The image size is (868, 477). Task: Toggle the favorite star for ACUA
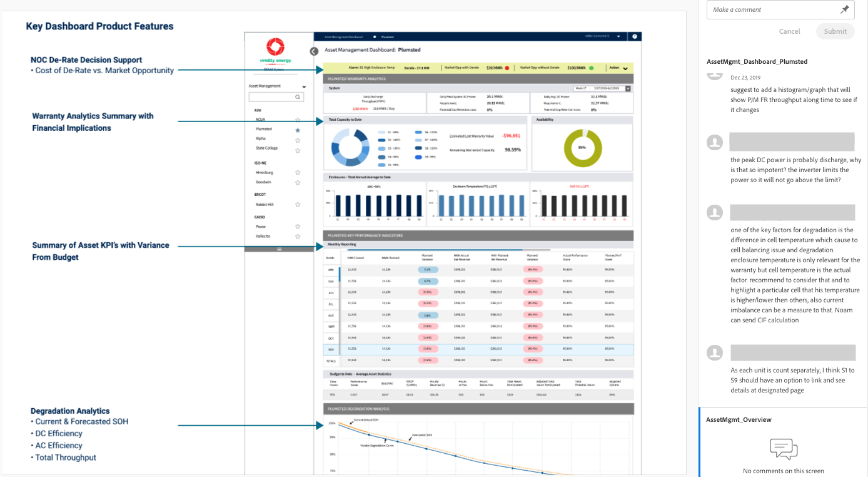tap(298, 120)
